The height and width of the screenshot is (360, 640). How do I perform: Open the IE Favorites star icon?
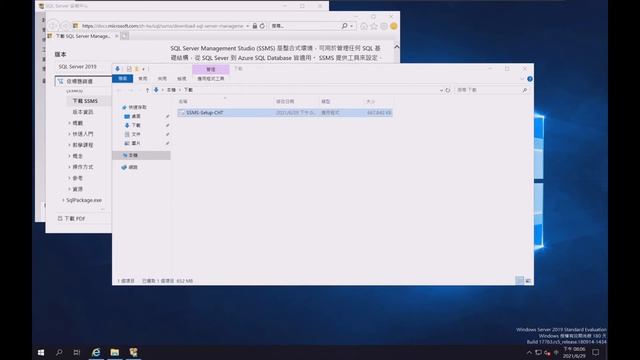(x=374, y=26)
